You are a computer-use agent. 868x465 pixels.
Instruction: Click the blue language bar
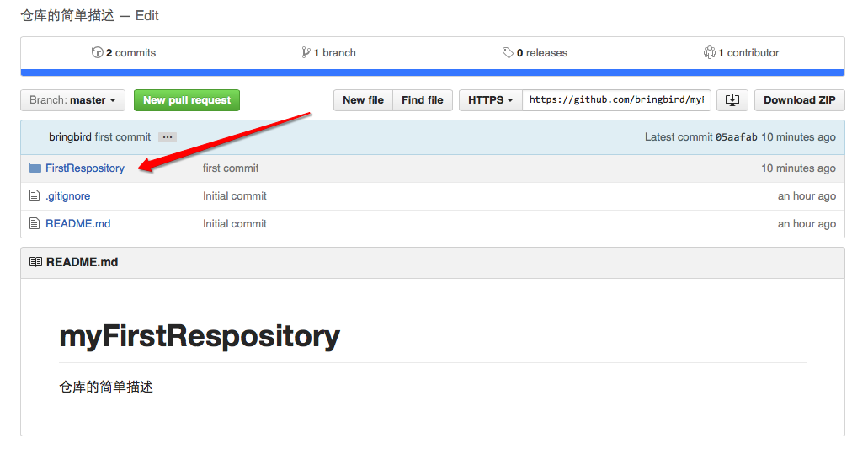tap(433, 72)
